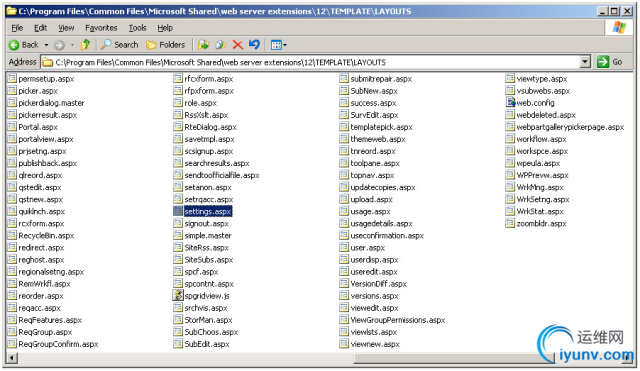Viewport: 640px width, 371px height.
Task: Open the Favorites menu
Action: pos(101,28)
